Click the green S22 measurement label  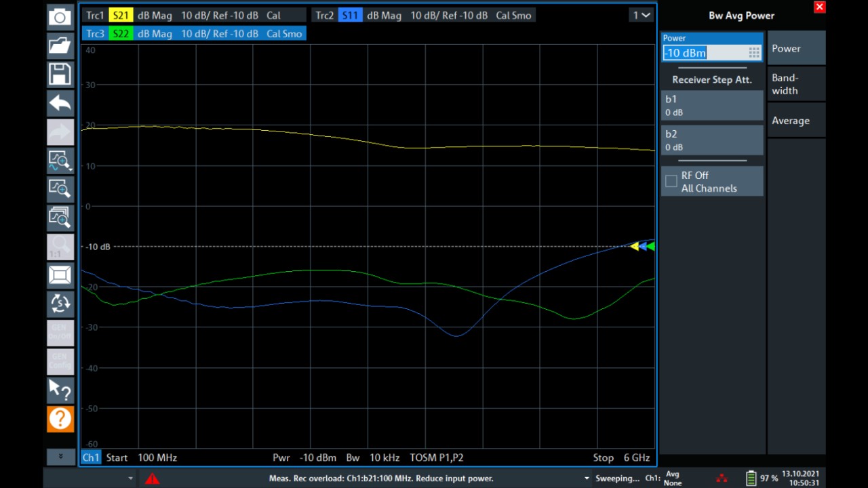(121, 33)
